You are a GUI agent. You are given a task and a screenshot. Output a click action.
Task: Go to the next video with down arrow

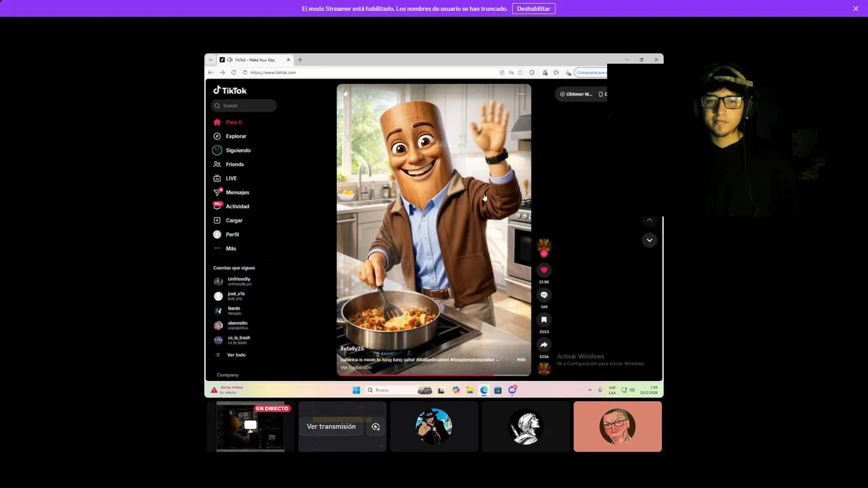pos(650,240)
